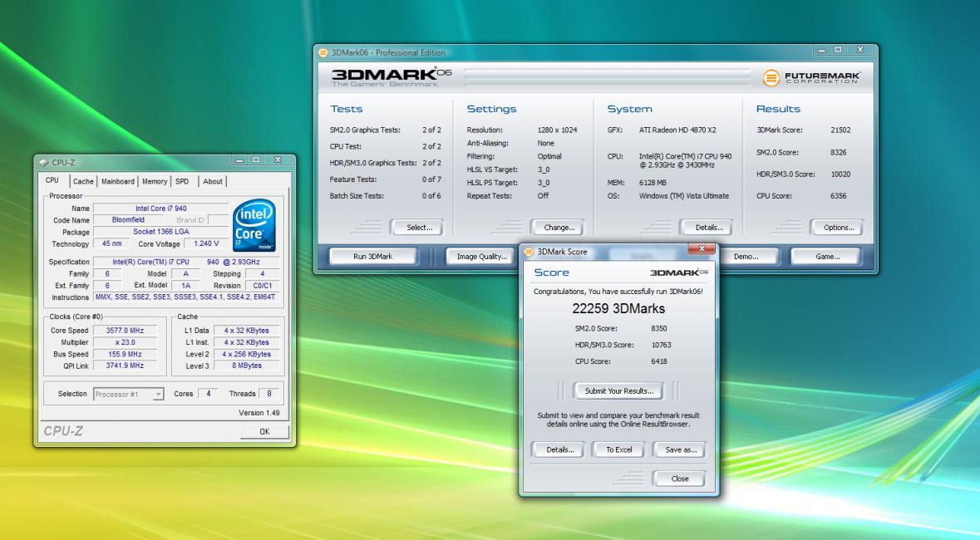Screen dimensions: 980x540
Task: Click the Instructions list starting with MMX
Action: click(186, 297)
